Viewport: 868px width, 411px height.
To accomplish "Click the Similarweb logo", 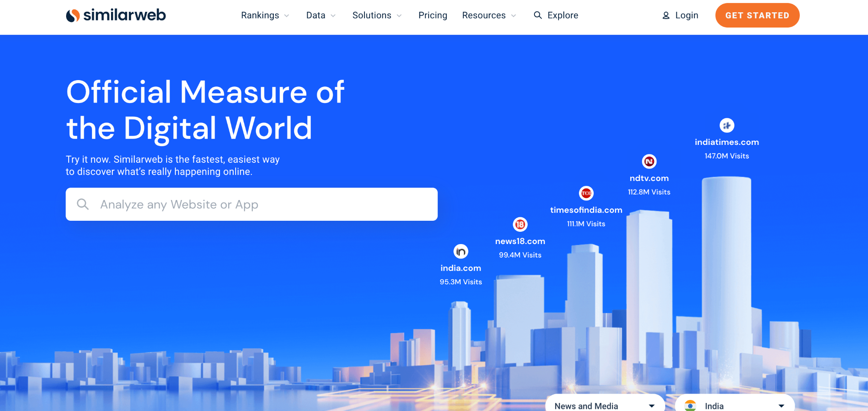I will coord(116,15).
